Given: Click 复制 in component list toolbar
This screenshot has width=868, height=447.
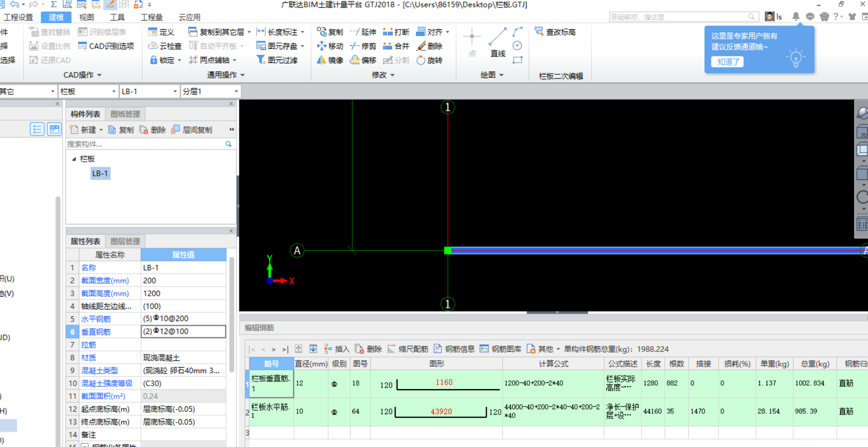Looking at the screenshot, I should point(121,130).
